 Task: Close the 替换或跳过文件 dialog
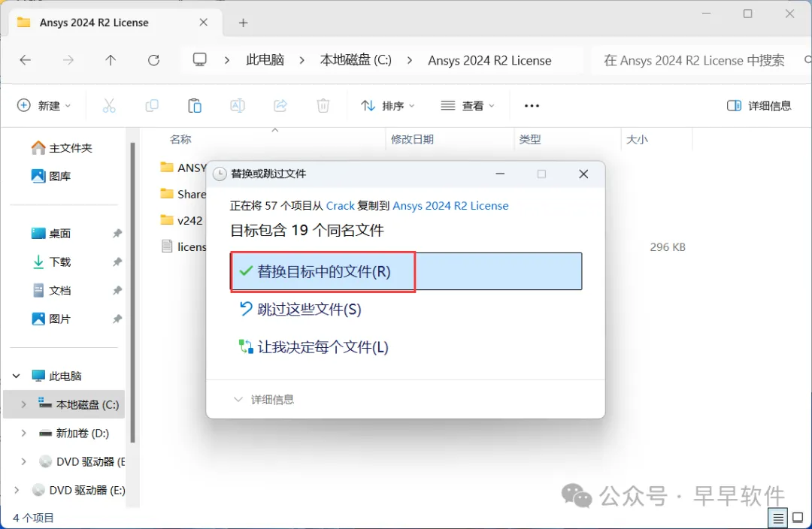pos(583,174)
